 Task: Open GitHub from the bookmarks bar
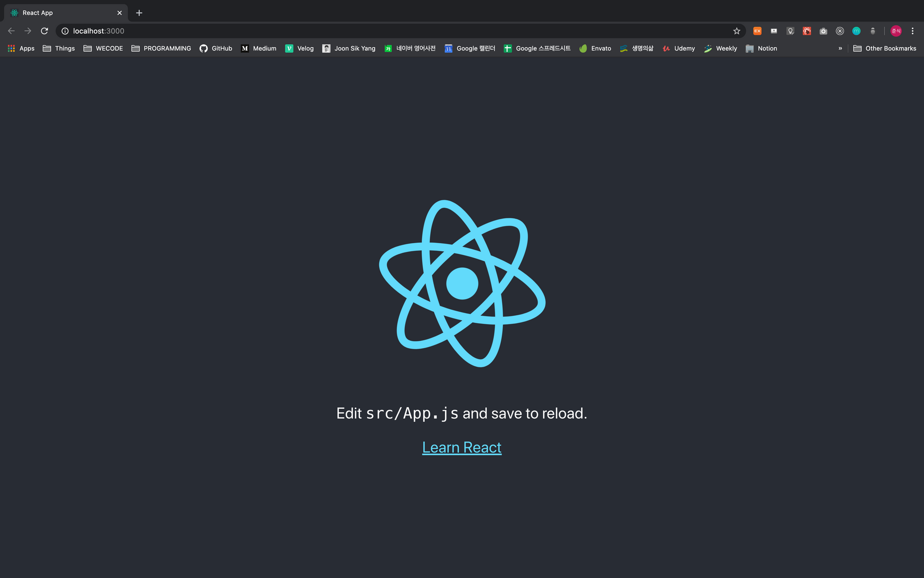tap(216, 48)
